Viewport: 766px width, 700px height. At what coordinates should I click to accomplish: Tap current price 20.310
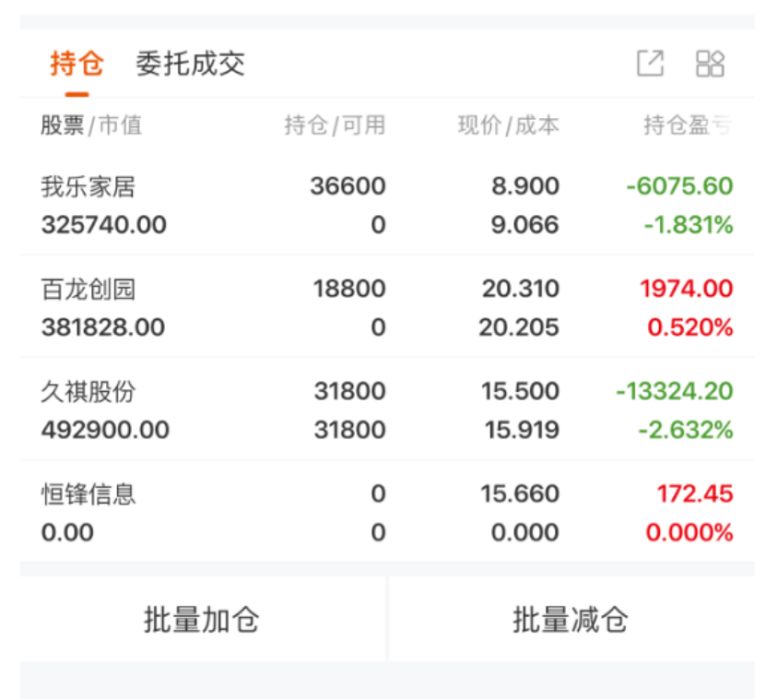(521, 289)
